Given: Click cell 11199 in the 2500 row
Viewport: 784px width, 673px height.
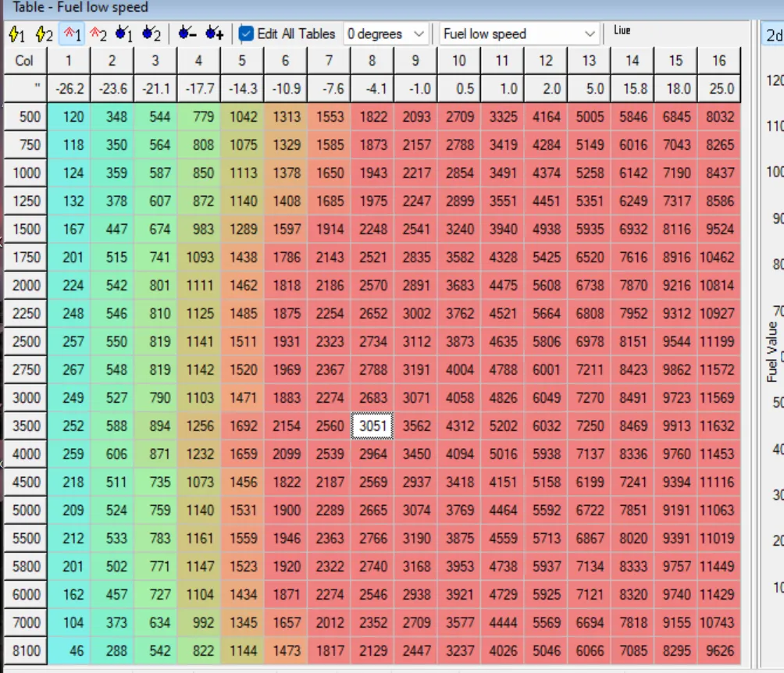Looking at the screenshot, I should click(719, 341).
